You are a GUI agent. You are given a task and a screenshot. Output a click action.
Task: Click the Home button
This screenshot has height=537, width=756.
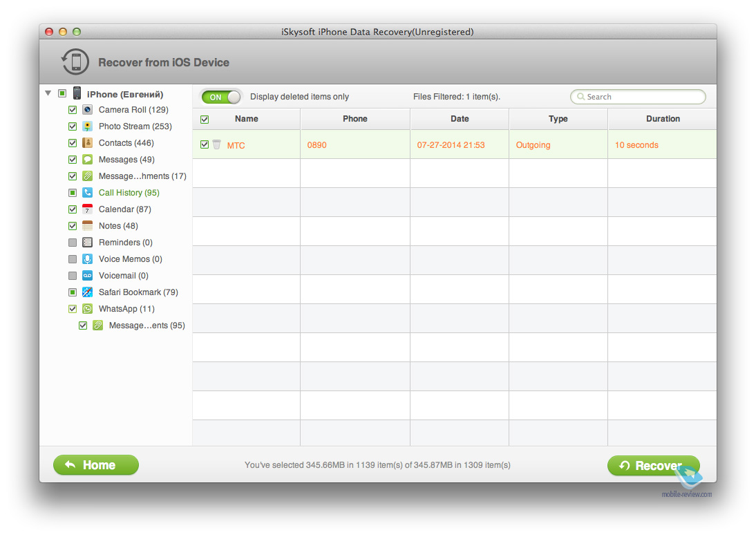(96, 465)
